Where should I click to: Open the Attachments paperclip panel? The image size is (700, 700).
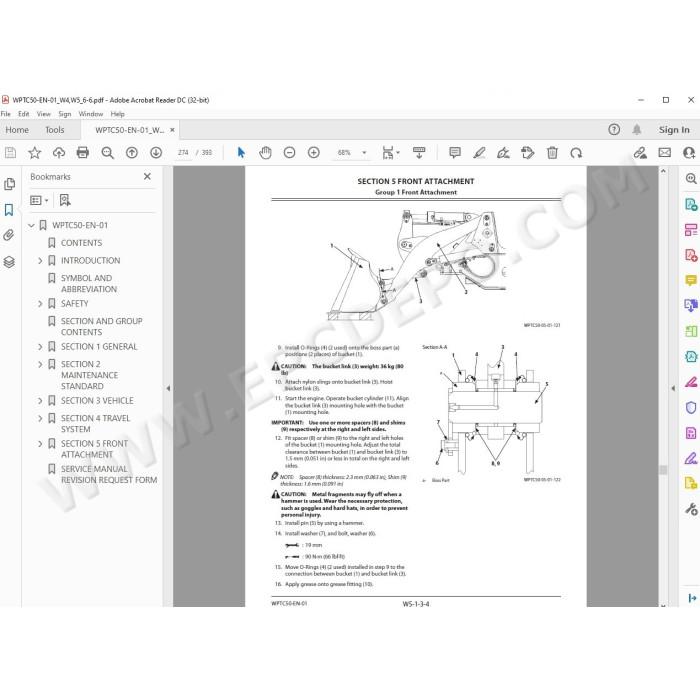pyautogui.click(x=9, y=235)
